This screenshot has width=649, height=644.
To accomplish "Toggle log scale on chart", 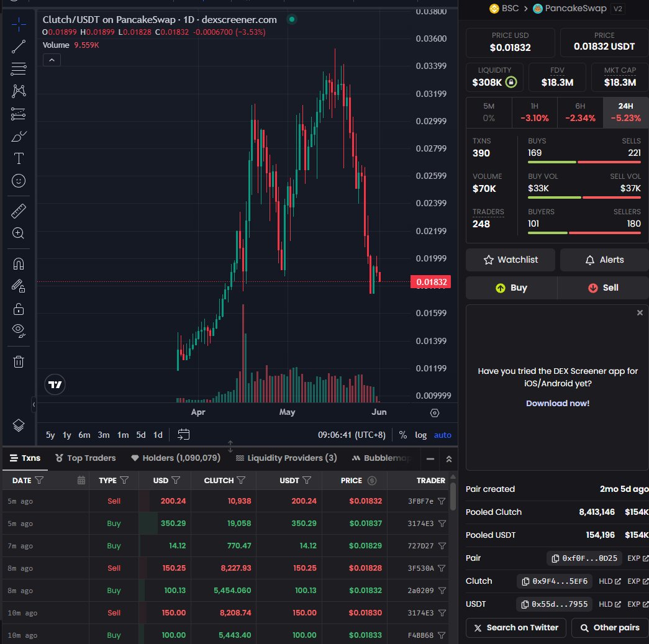I will click(421, 435).
